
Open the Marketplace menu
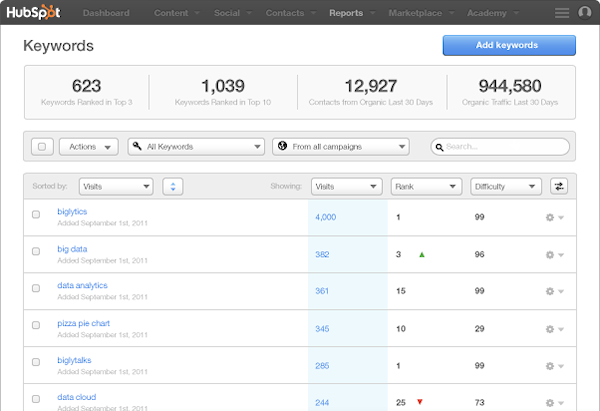coord(421,13)
